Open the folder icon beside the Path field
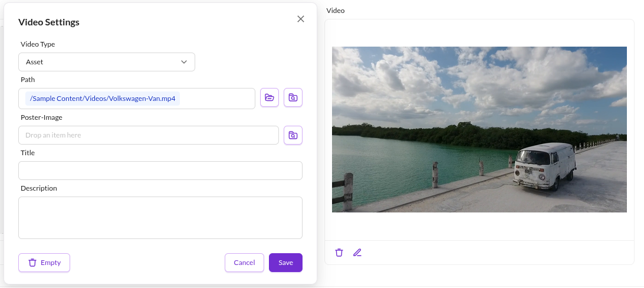The image size is (644, 288). tap(270, 97)
